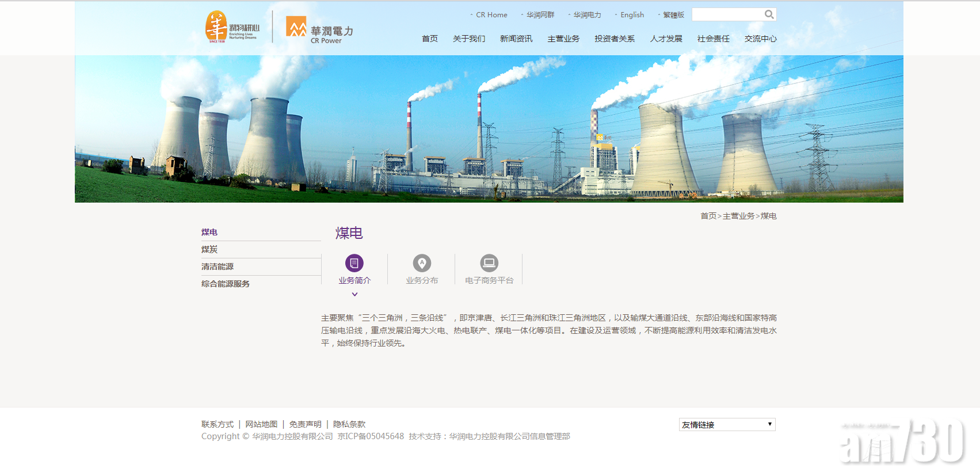Screen dimensions: 980x476
Task: Click the chevron below 业务简介
Action: (x=354, y=294)
